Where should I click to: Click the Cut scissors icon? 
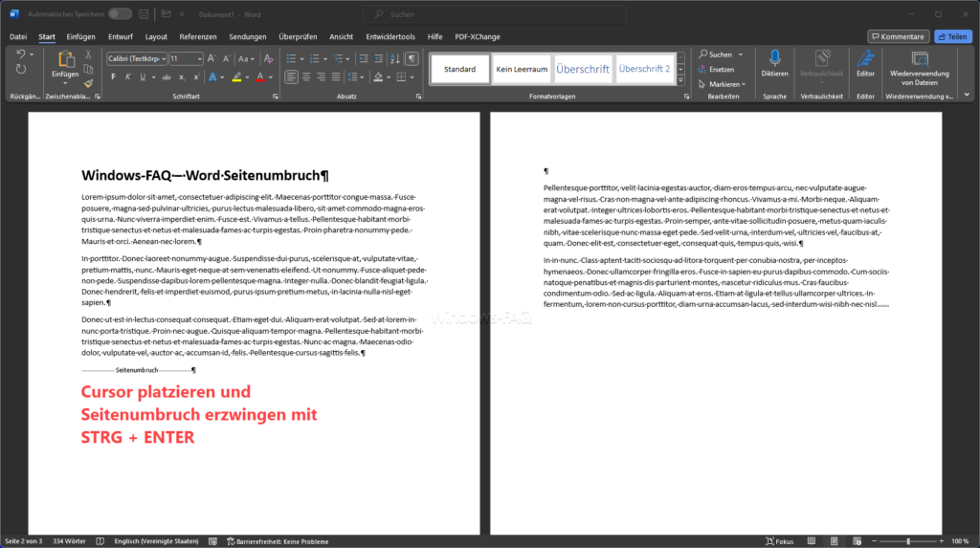pos(88,55)
